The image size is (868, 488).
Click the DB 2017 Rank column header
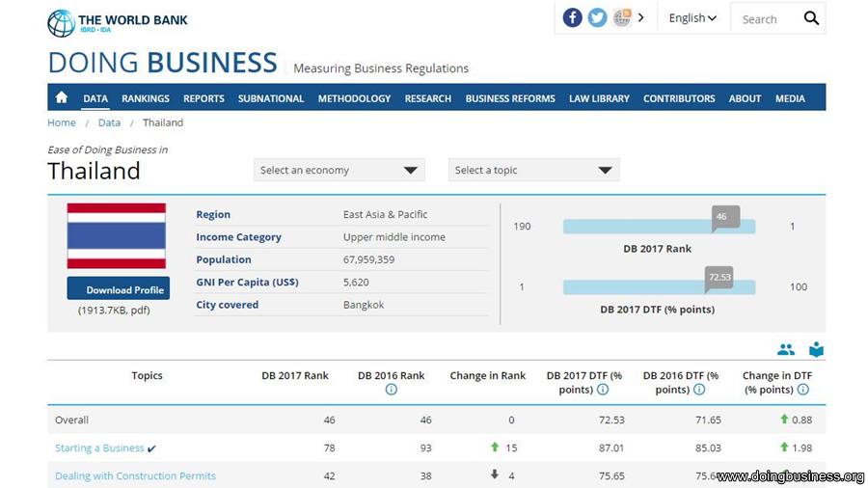[x=295, y=376]
